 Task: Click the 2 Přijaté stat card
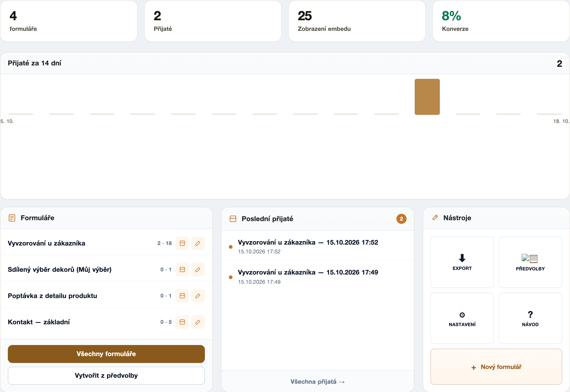pos(213,21)
